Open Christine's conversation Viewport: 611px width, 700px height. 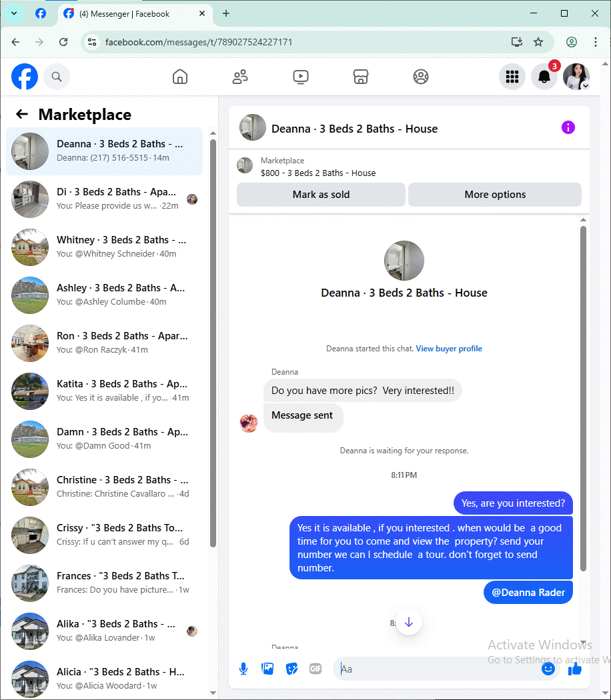105,487
